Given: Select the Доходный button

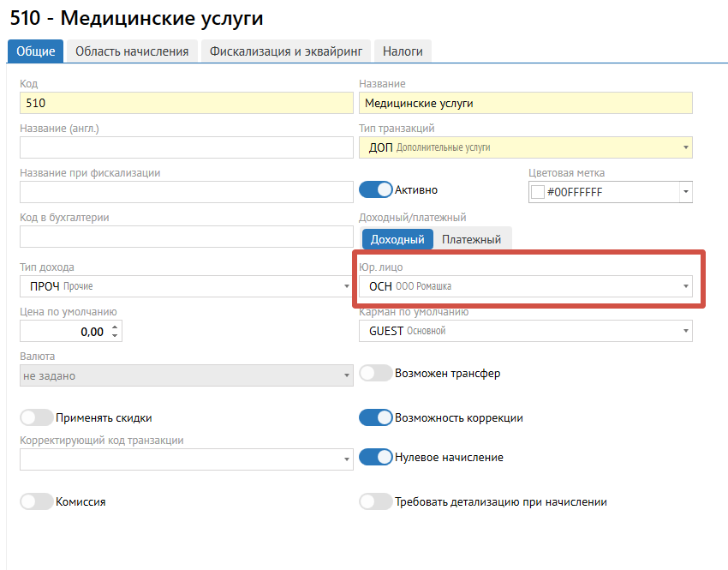Looking at the screenshot, I should coord(397,239).
